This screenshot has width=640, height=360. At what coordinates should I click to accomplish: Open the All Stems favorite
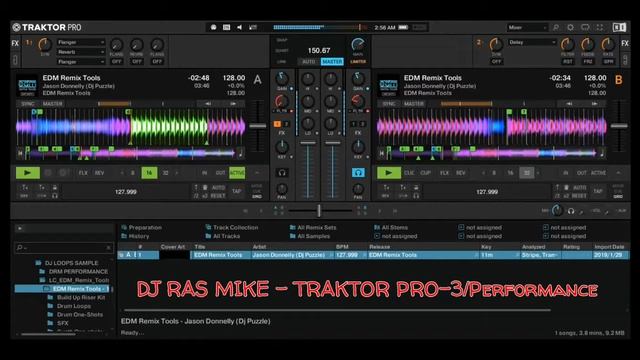(391, 228)
